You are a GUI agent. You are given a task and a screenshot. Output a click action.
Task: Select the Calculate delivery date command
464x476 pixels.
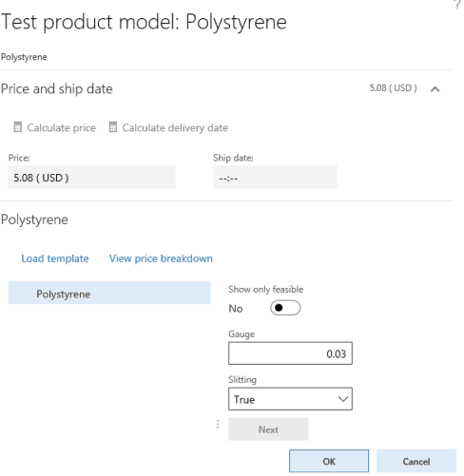click(168, 127)
